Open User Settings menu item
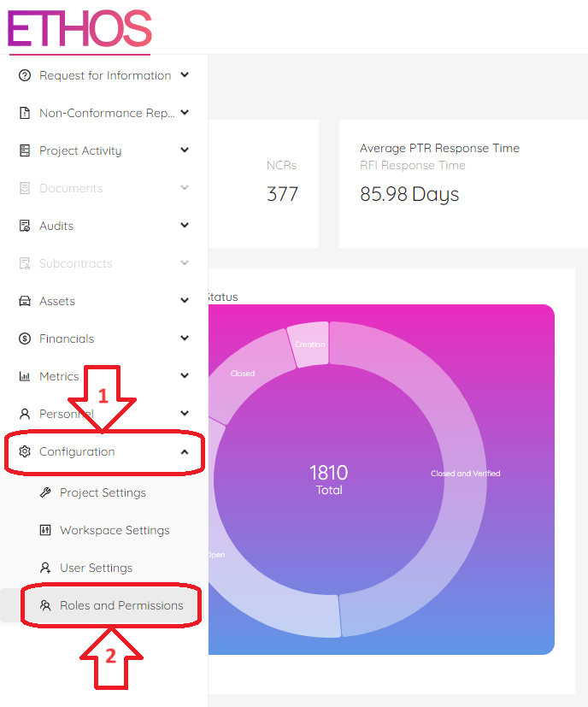Image resolution: width=588 pixels, height=707 pixels. (x=96, y=568)
